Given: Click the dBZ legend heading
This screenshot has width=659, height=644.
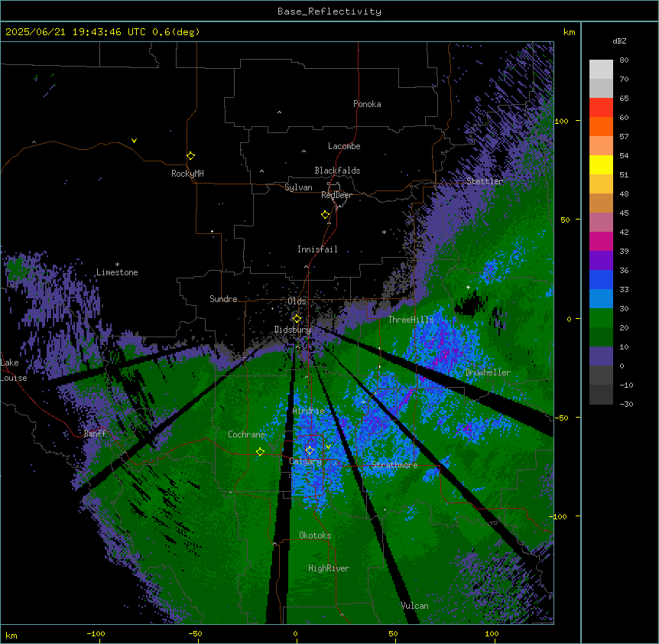Looking at the screenshot, I should point(619,41).
